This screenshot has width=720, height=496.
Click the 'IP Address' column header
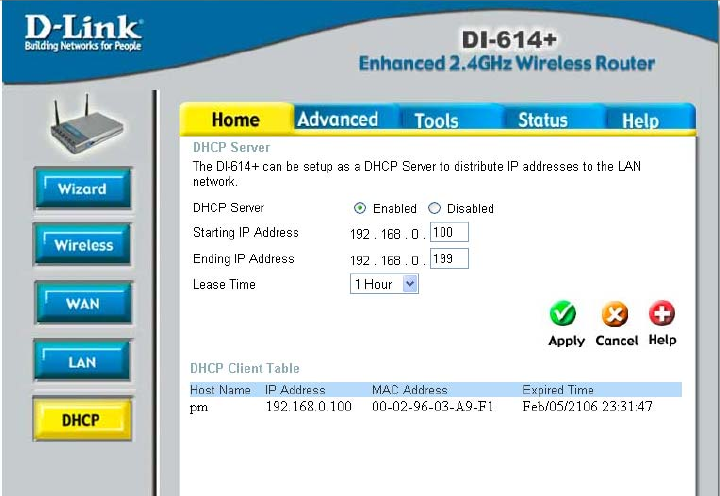point(295,390)
